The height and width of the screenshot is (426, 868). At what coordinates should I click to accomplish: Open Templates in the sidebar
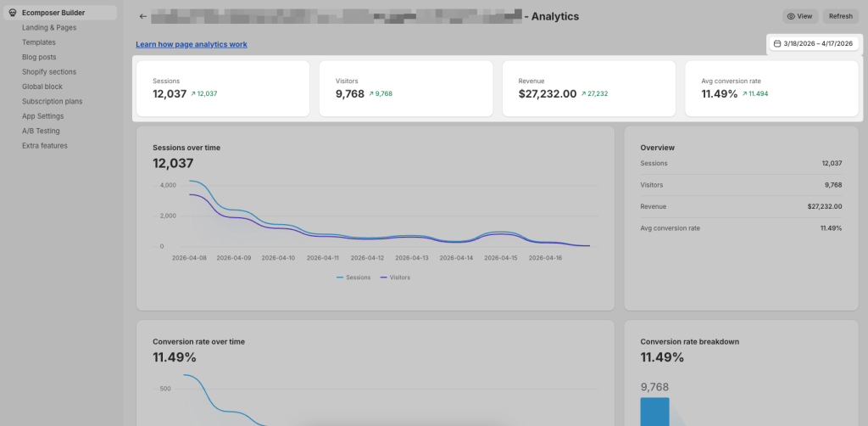pyautogui.click(x=39, y=42)
